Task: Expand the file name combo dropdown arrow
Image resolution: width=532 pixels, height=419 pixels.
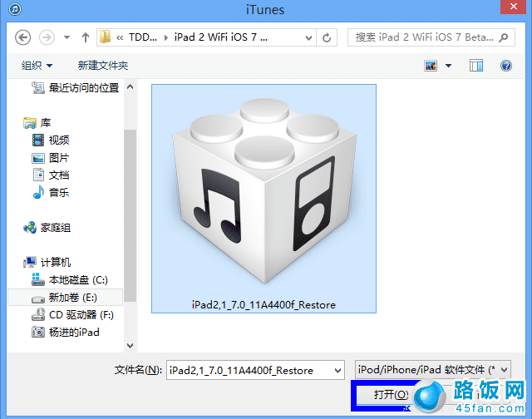Action: (337, 371)
